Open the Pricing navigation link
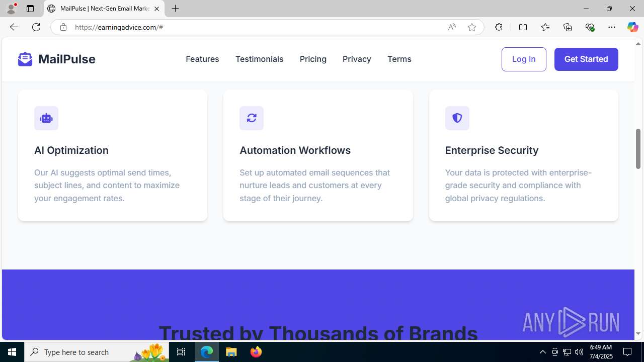The height and width of the screenshot is (362, 644). [x=313, y=59]
